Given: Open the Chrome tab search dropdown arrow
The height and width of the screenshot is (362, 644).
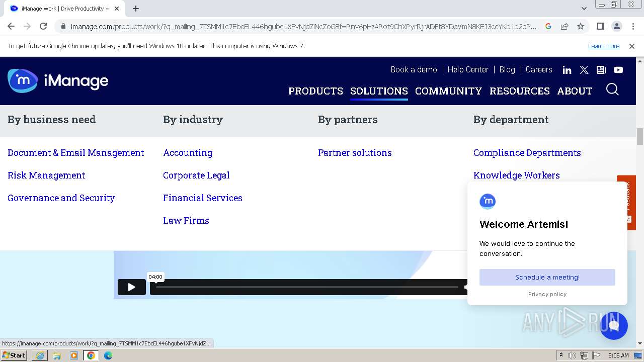Looking at the screenshot, I should point(584,9).
